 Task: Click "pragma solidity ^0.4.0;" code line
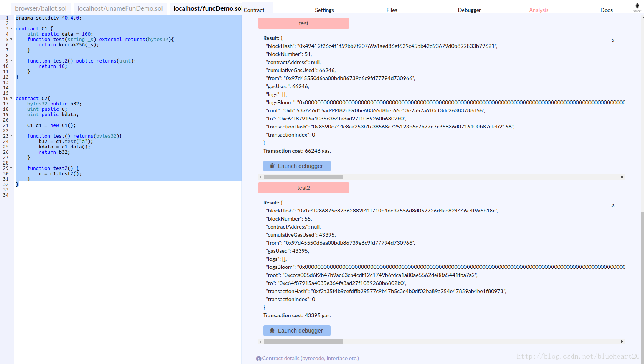pos(48,18)
